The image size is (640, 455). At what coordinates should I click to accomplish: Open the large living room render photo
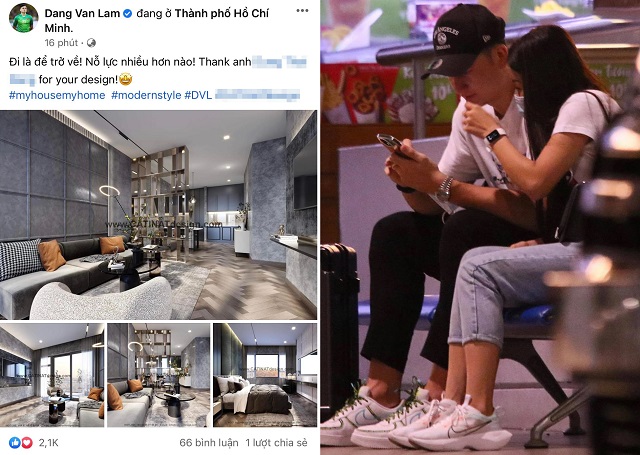[x=158, y=215]
